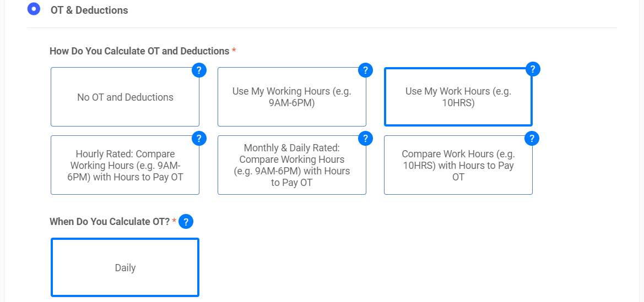Click the How Do You Calculate OT label
Screen dimensions: 644x302
pos(139,51)
